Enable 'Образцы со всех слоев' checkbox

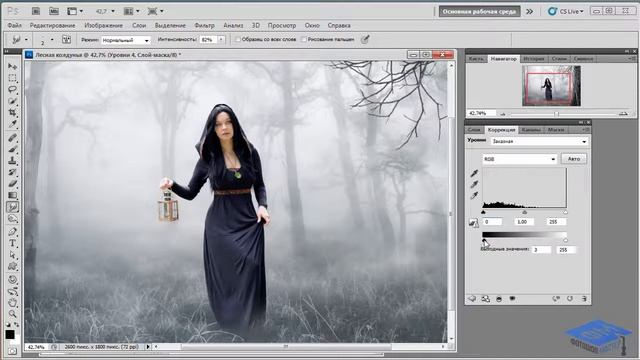pos(238,40)
